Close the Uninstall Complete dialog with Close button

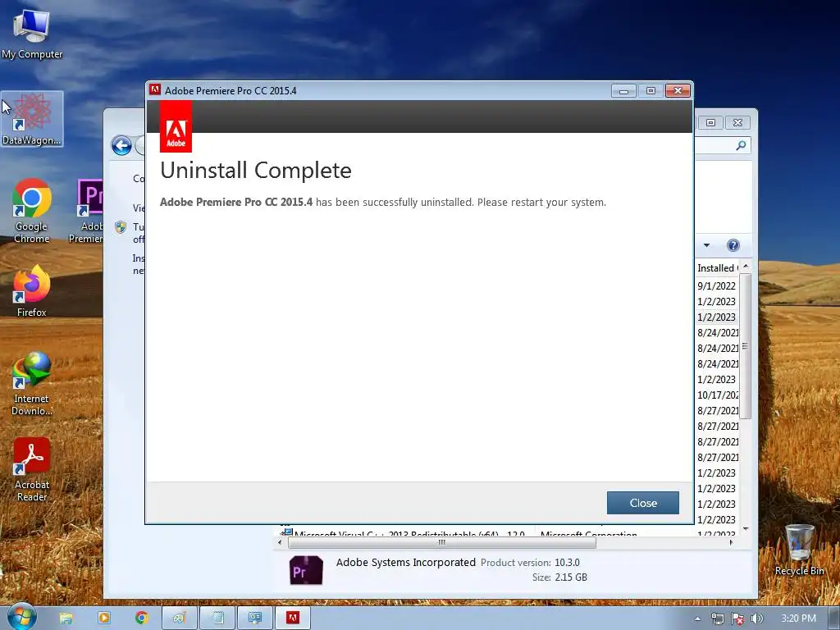point(643,503)
